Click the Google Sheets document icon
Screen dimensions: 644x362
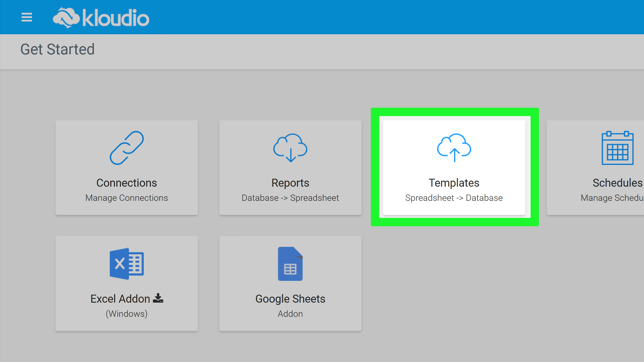point(290,264)
